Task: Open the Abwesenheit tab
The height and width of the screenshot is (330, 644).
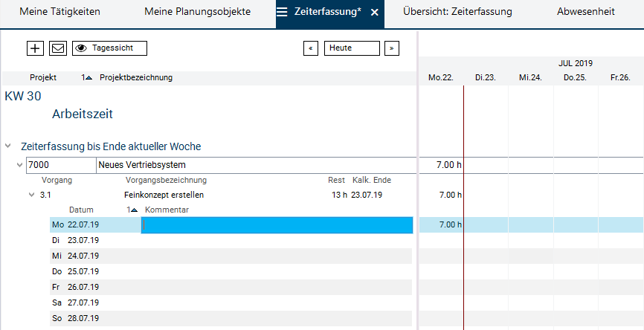Action: (585, 13)
